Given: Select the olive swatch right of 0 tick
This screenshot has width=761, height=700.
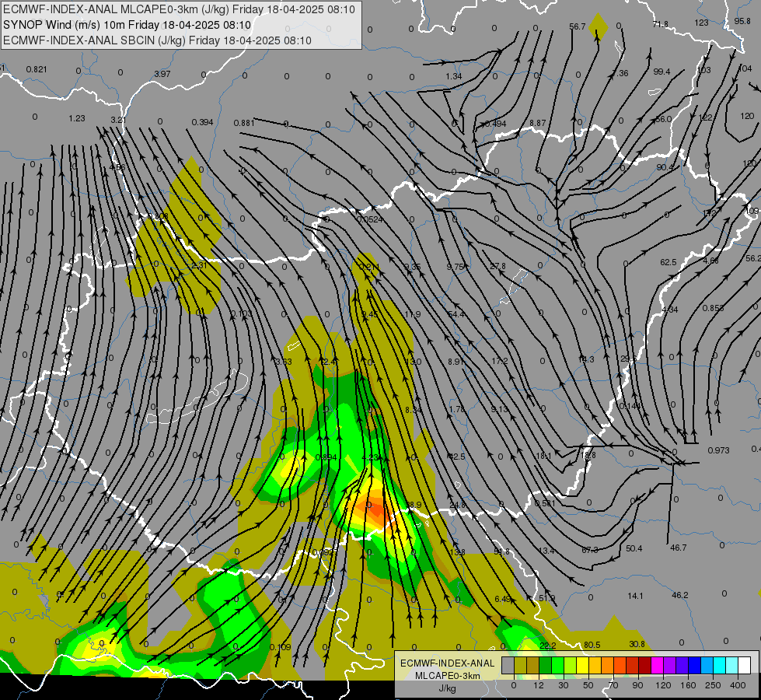Looking at the screenshot, I should [520, 665].
